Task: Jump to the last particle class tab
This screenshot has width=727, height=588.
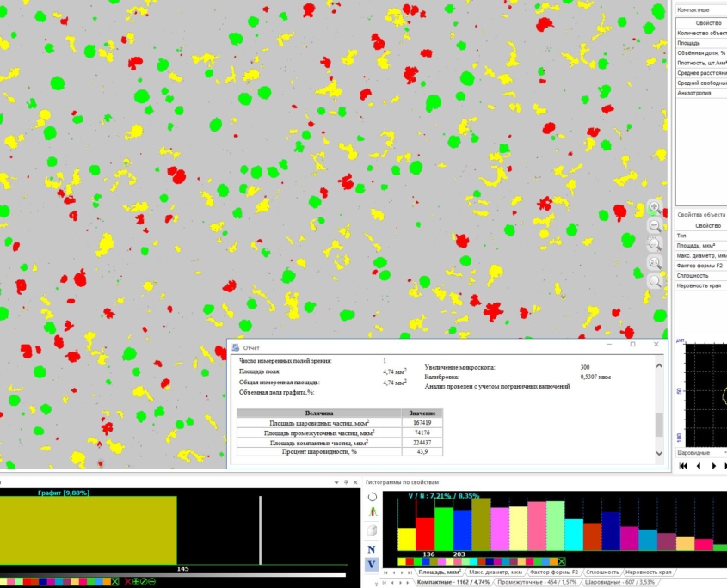Action: tap(410, 583)
